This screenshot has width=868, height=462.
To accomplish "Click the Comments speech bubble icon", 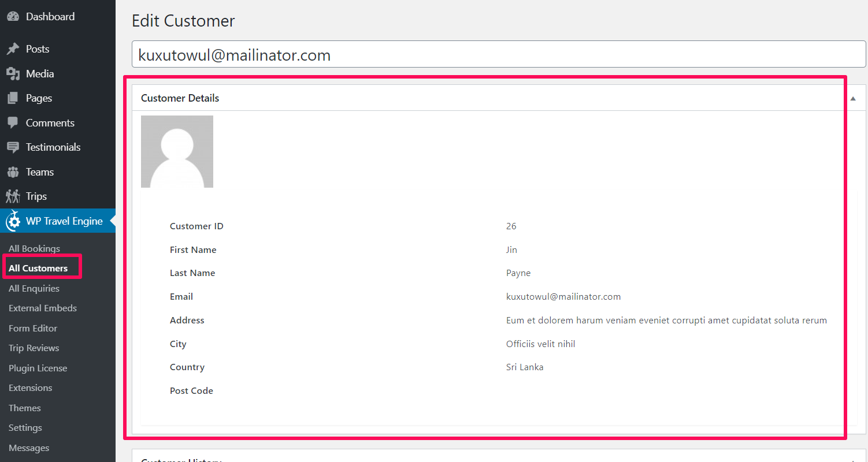I will pyautogui.click(x=13, y=123).
